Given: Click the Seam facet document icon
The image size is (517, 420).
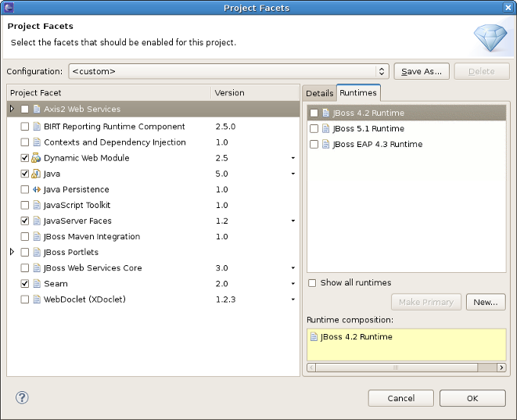Looking at the screenshot, I should (x=36, y=284).
